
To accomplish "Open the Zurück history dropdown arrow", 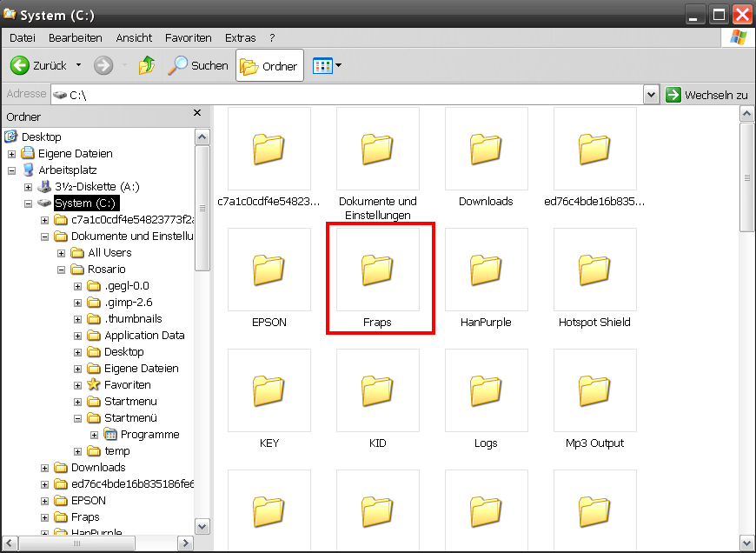I will pos(78,65).
